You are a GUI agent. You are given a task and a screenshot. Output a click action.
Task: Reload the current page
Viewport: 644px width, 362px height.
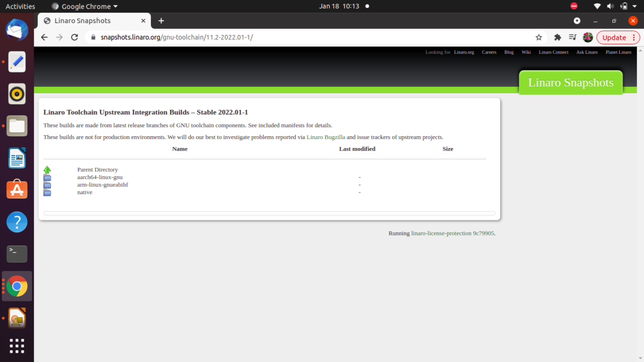(75, 38)
